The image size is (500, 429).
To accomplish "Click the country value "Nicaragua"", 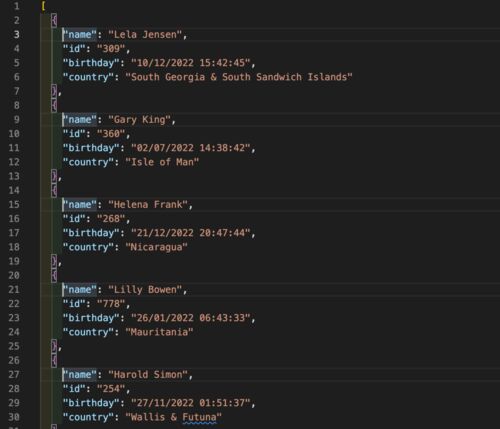I will tap(156, 247).
